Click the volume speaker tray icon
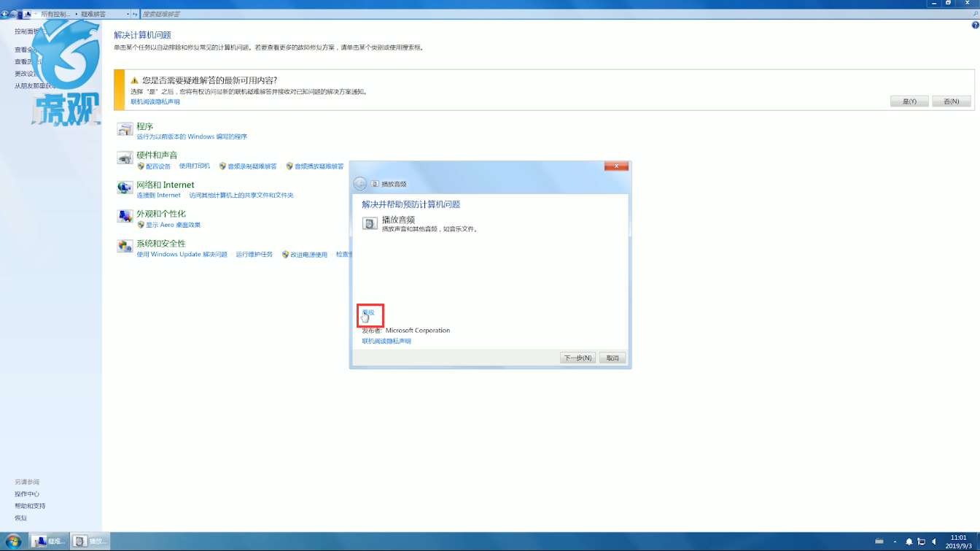Viewport: 980px width, 551px height. pos(934,542)
